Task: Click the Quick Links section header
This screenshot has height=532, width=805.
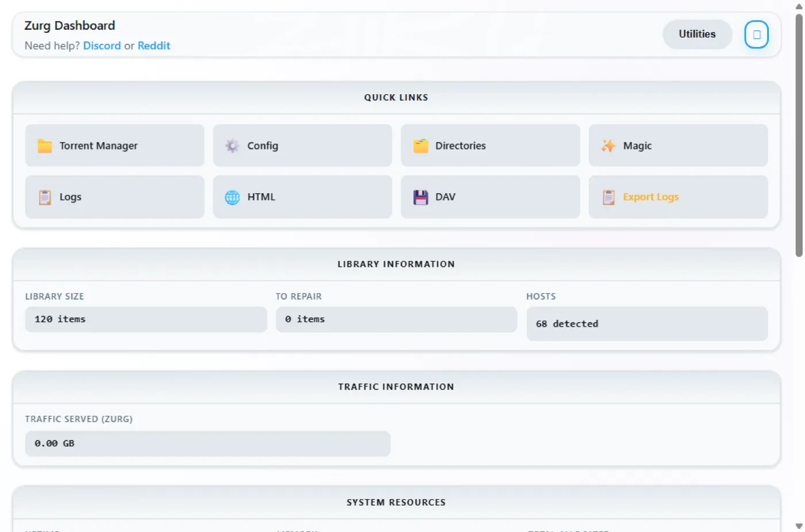Action: click(396, 98)
